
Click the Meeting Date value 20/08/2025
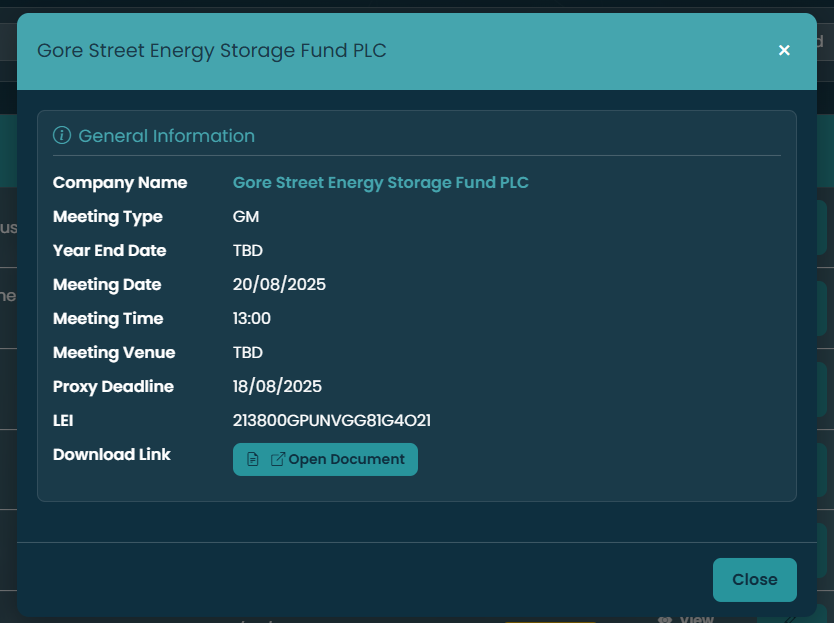(279, 284)
